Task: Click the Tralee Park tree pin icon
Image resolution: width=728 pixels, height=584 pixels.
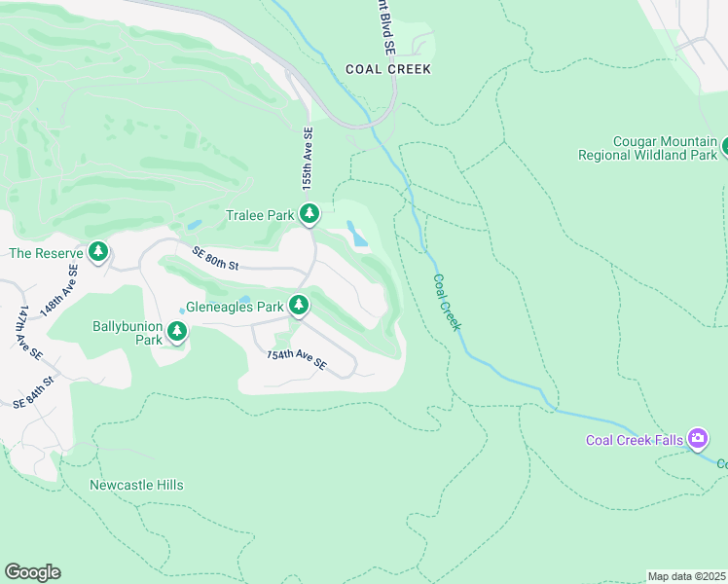Action: [309, 214]
